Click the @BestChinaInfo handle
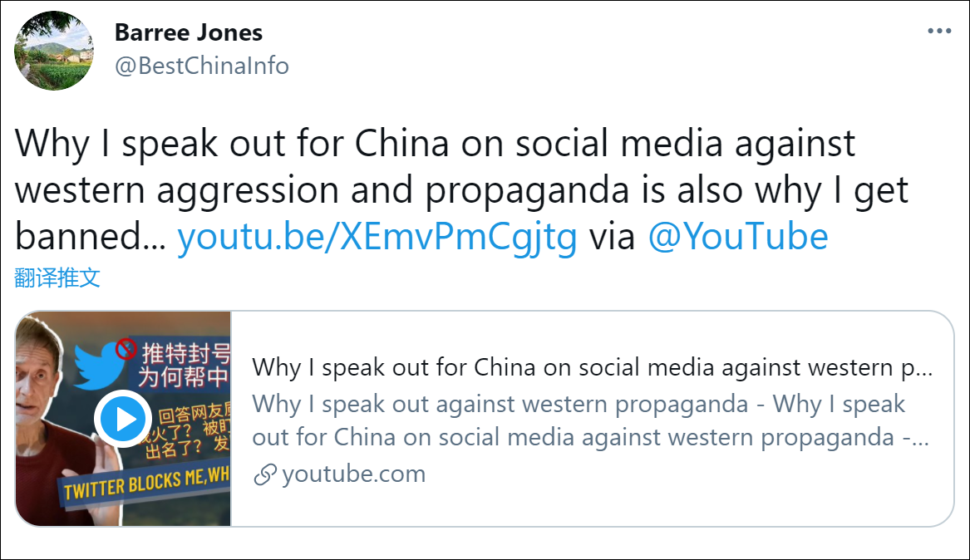Image resolution: width=970 pixels, height=560 pixels. [x=202, y=66]
